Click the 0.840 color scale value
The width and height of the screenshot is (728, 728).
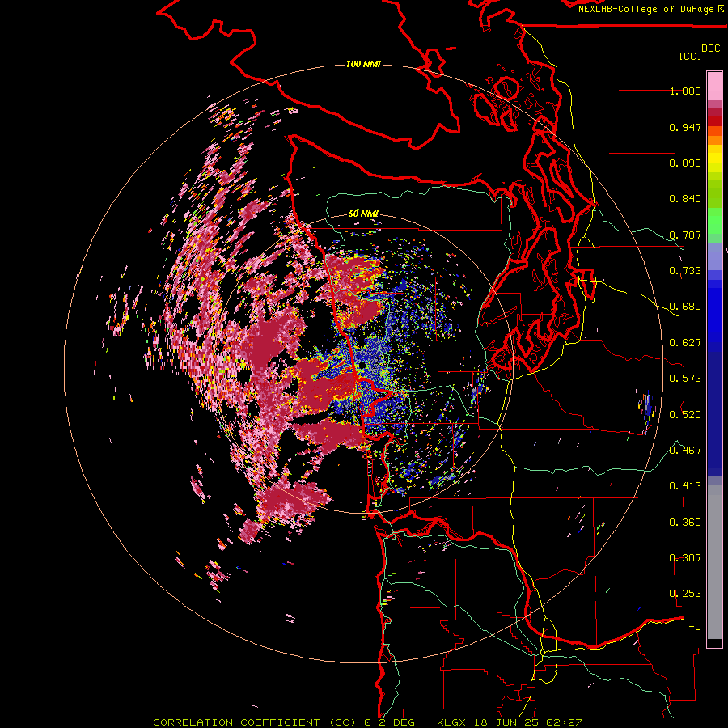685,199
